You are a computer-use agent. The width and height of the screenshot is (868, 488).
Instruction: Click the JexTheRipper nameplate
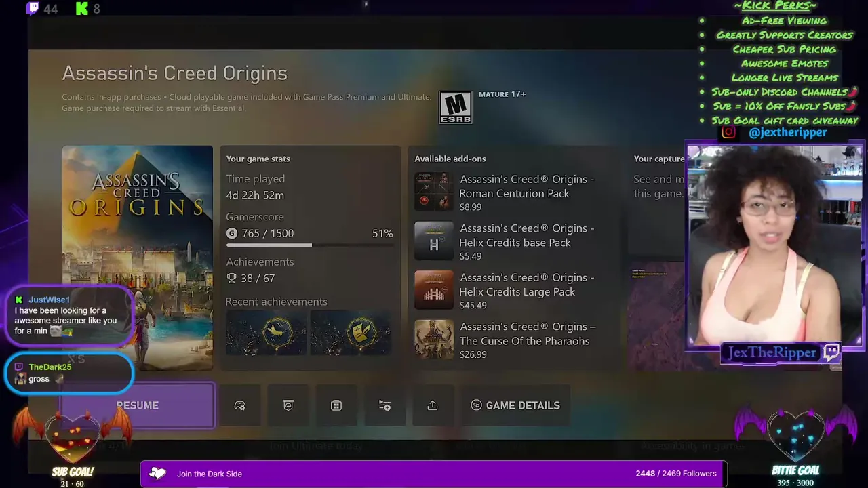click(781, 352)
